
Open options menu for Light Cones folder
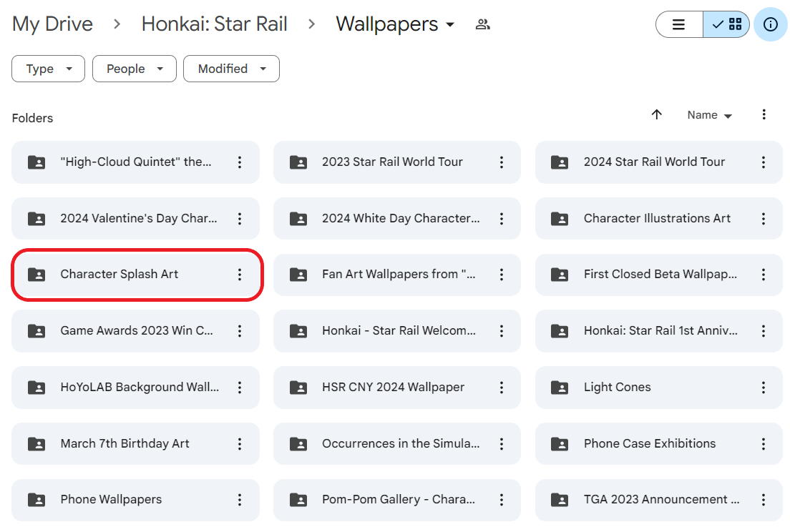[x=763, y=387]
